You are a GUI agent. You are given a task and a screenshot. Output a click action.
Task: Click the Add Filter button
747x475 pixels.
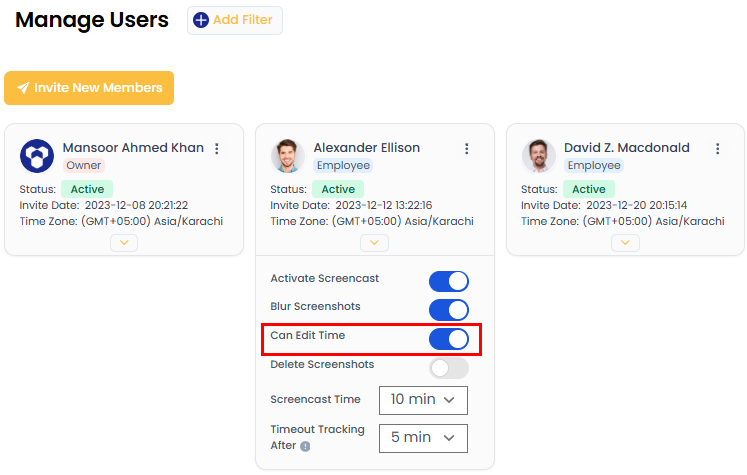coord(235,20)
